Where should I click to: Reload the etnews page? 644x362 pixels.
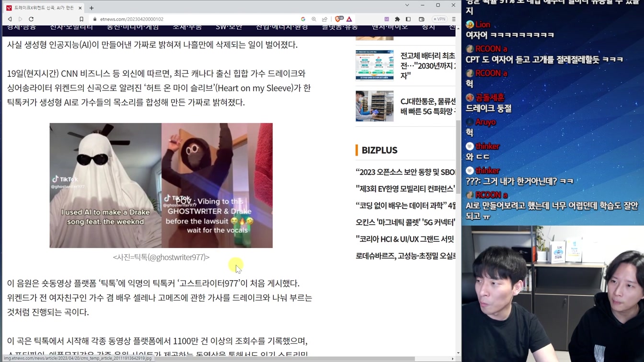pos(31,19)
